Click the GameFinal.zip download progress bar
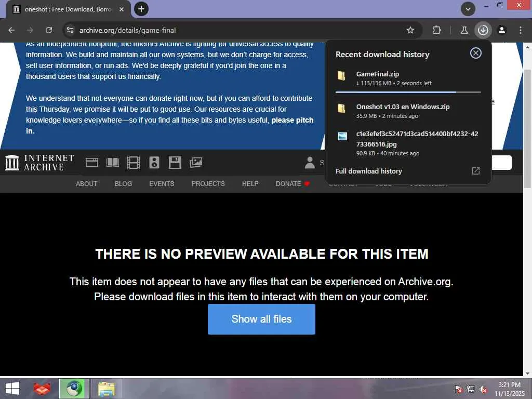 coord(408,92)
